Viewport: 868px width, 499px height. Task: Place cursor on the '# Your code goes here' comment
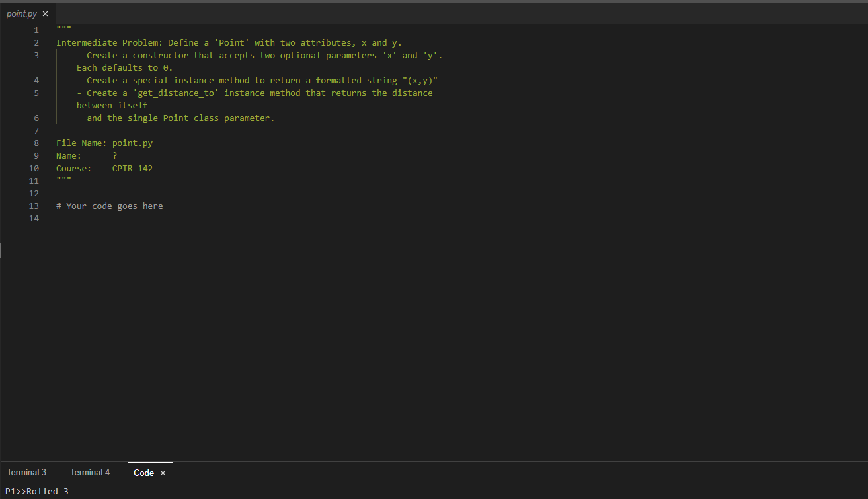(x=110, y=206)
